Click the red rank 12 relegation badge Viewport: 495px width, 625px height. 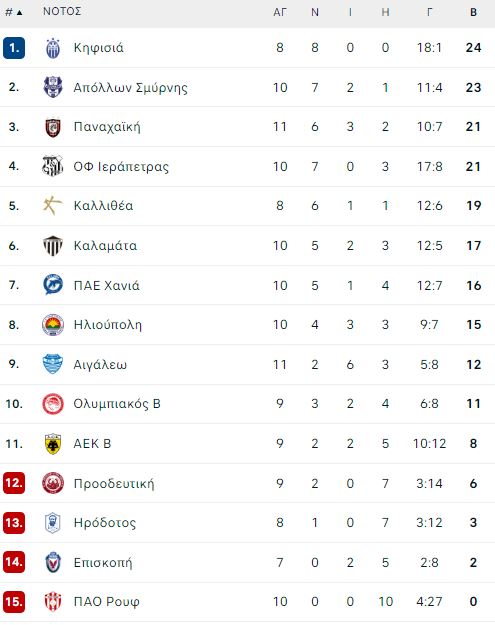point(14,483)
